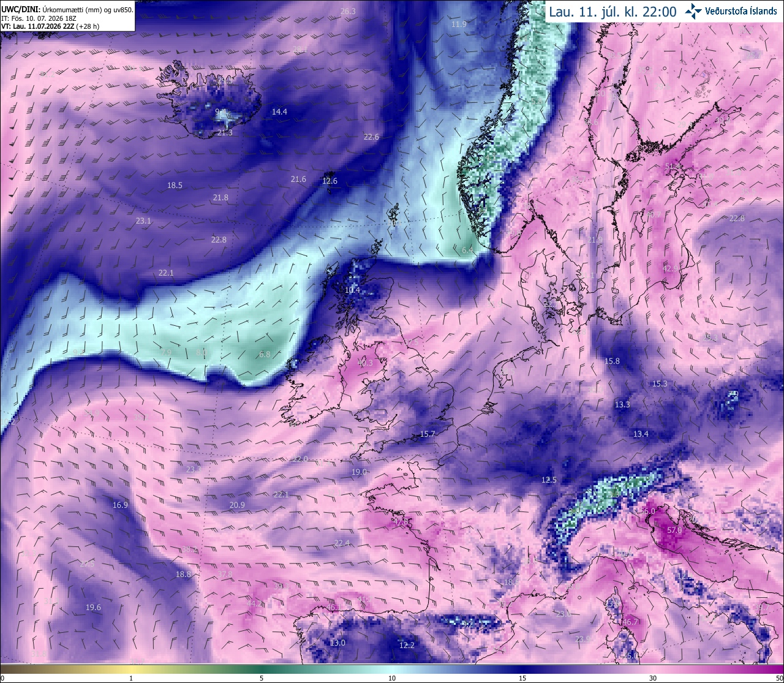This screenshot has width=784, height=683.
Task: Click the Veðurstofa Íslands logo icon
Action: point(693,10)
